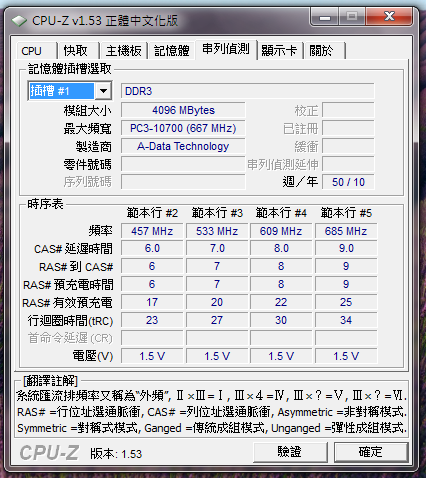Click the disabled maximize button
The height and width of the screenshot is (478, 426).
[x=352, y=17]
